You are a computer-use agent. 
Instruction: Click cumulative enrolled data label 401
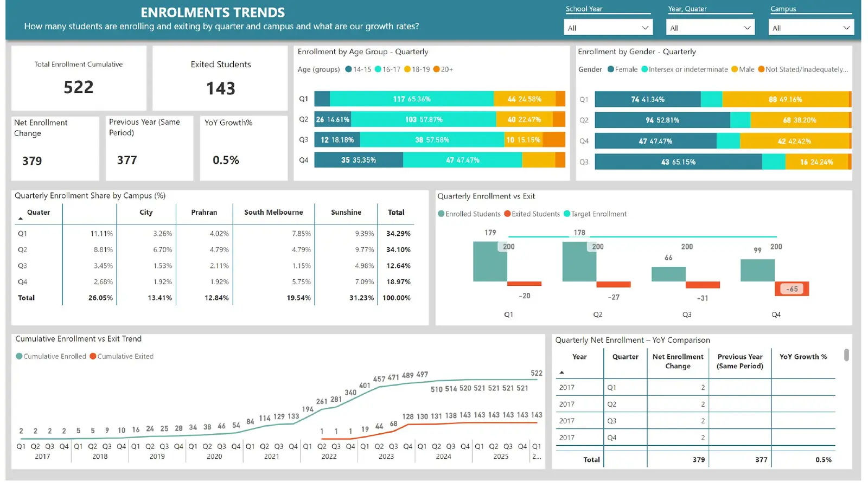coord(365,386)
